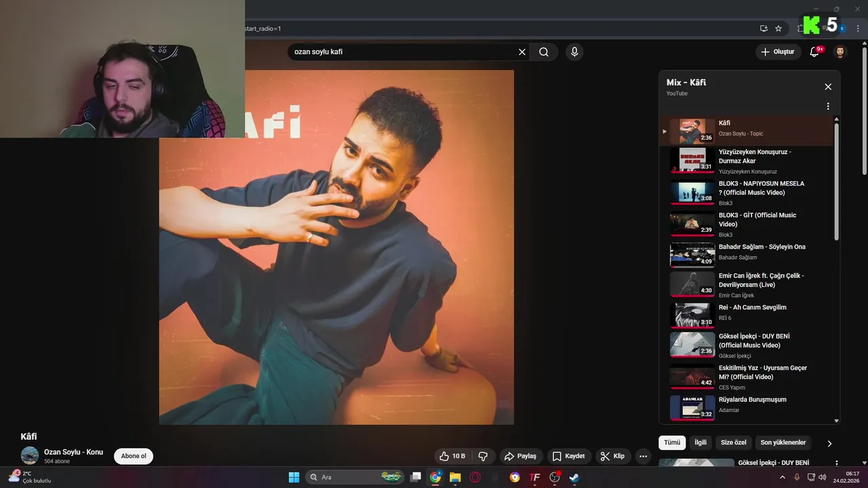Select "Göksel İpekçi - DUY BENİ" in Mix playlist
The image size is (868, 488).
pos(746,346)
